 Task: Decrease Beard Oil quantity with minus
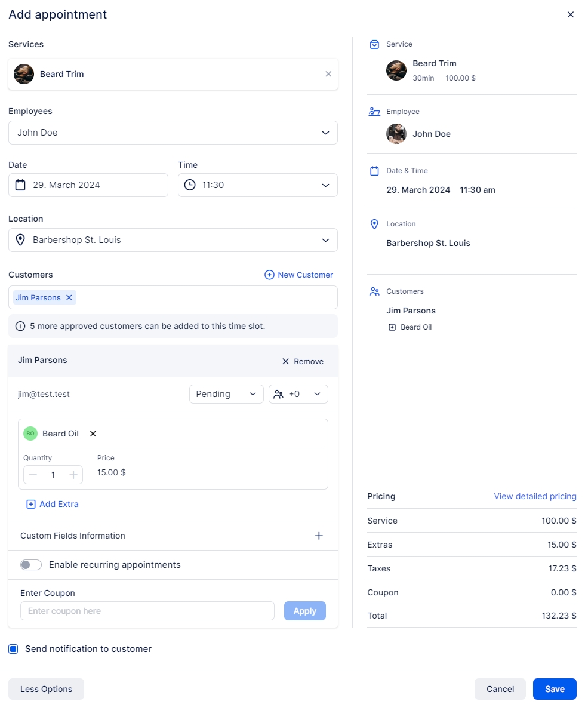coord(33,475)
